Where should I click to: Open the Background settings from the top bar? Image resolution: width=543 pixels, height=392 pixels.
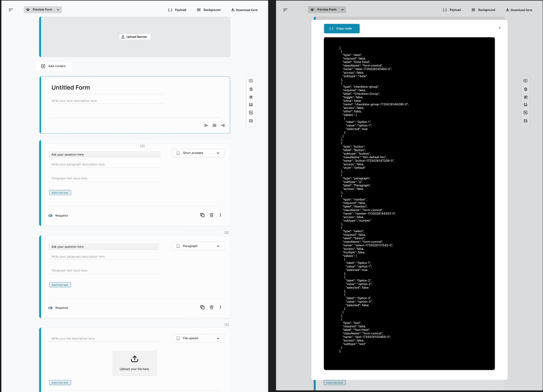point(209,9)
